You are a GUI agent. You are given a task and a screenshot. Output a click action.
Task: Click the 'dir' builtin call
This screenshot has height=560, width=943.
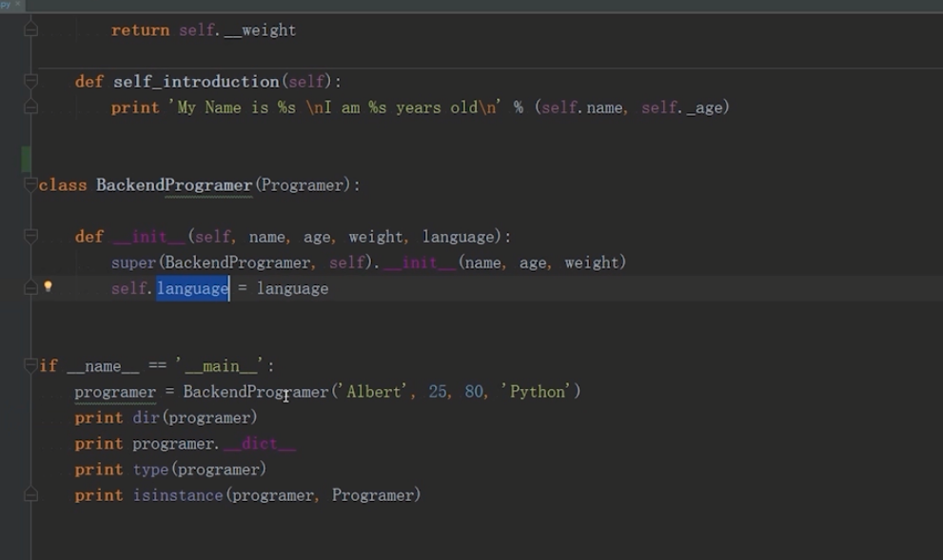(x=147, y=417)
